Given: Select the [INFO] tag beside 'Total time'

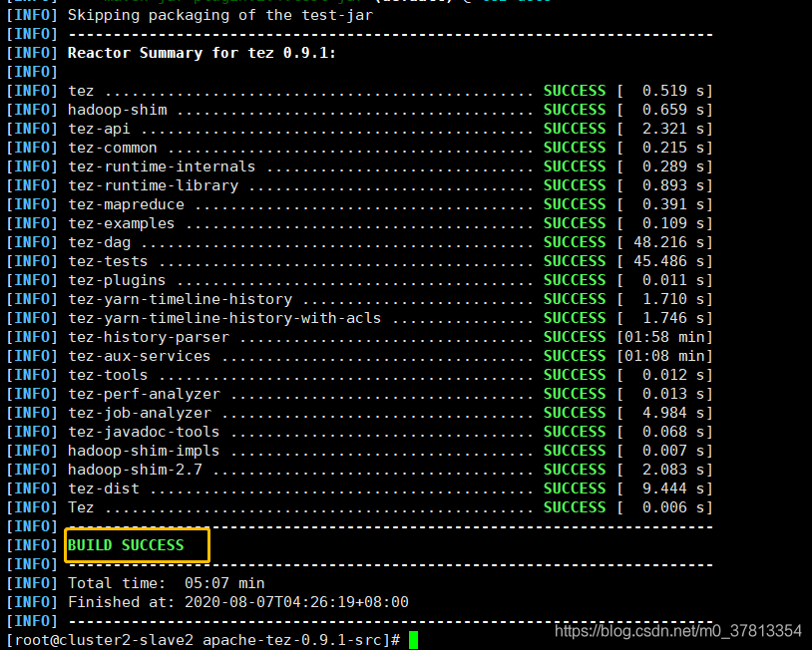Looking at the screenshot, I should click(x=32, y=583).
